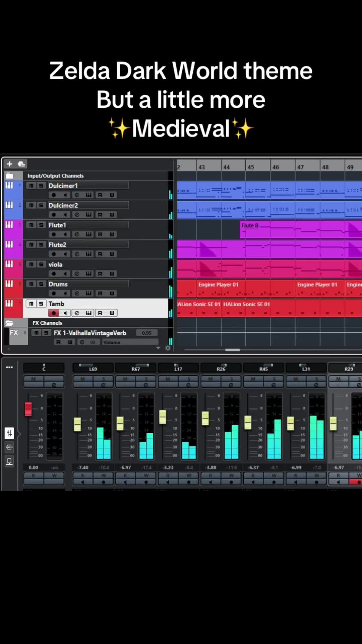Expand the Input/Output Channels folder

(9, 175)
